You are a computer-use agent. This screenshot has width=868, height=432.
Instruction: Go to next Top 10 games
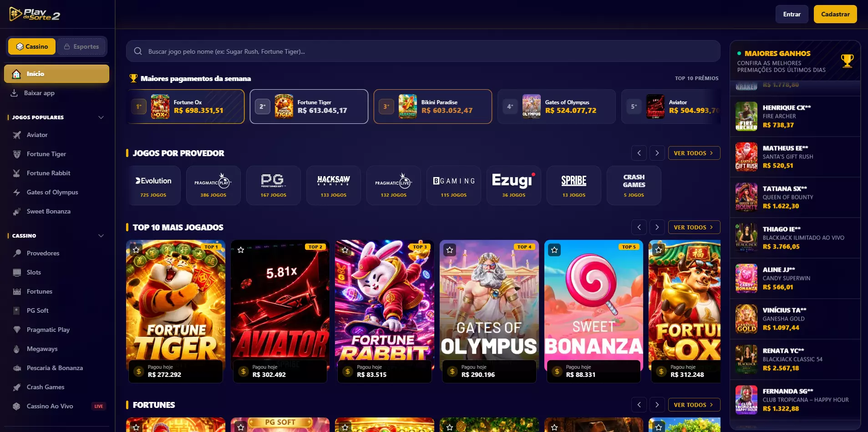click(x=657, y=227)
